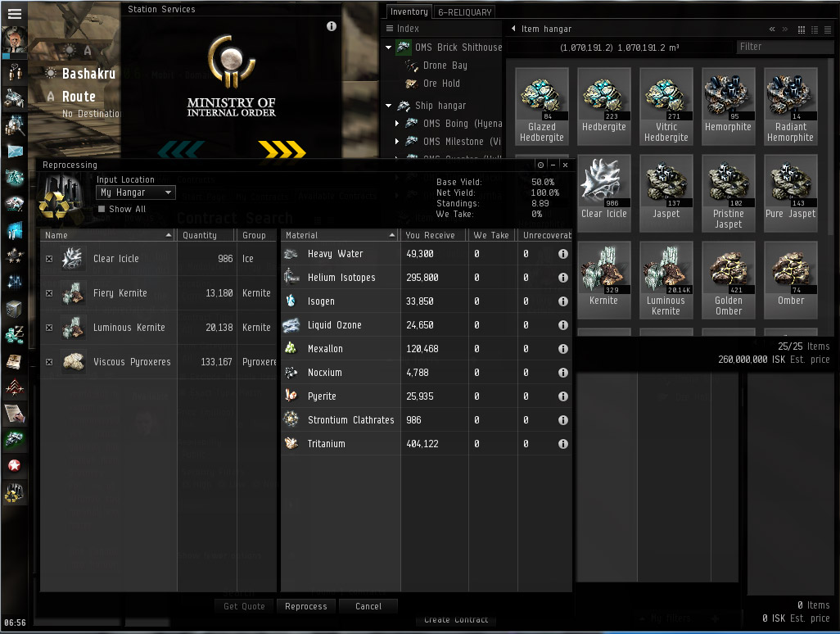Switch inventory to icon grid view
840x634 pixels.
coord(802,30)
